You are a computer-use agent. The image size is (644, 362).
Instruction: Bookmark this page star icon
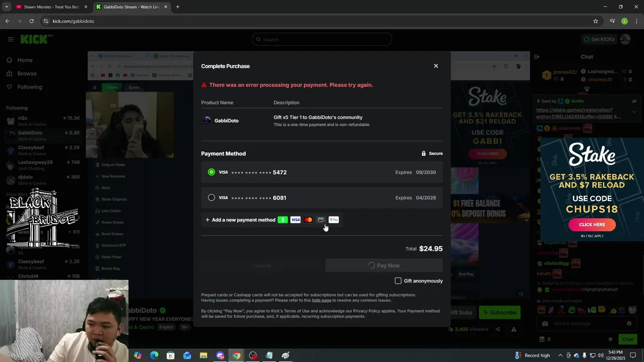pos(596,21)
